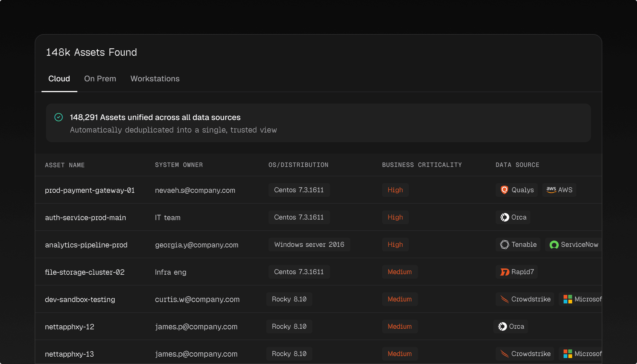
Task: Click Windows server 2016 OS tag
Action: 309,245
